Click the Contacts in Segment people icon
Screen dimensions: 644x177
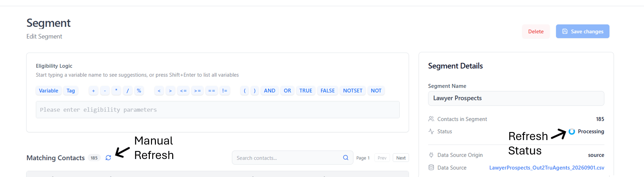431,119
